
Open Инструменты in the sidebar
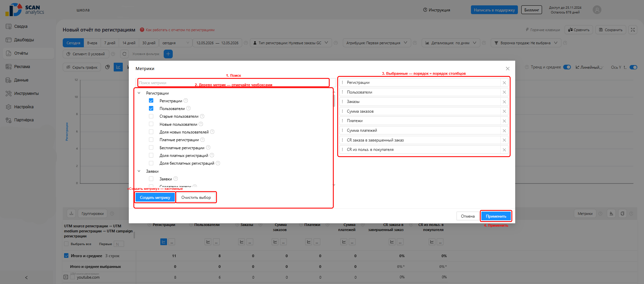pos(26,94)
